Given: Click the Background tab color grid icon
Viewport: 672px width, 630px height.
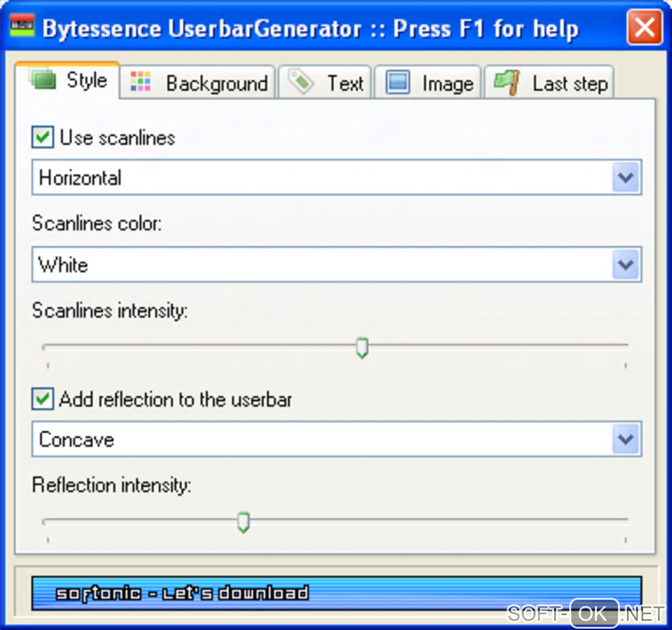Looking at the screenshot, I should click(140, 82).
